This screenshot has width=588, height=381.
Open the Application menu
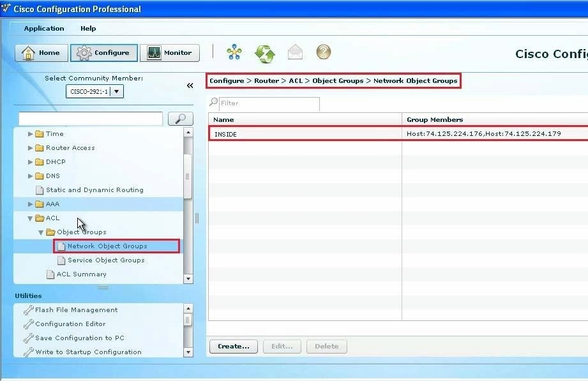point(44,29)
